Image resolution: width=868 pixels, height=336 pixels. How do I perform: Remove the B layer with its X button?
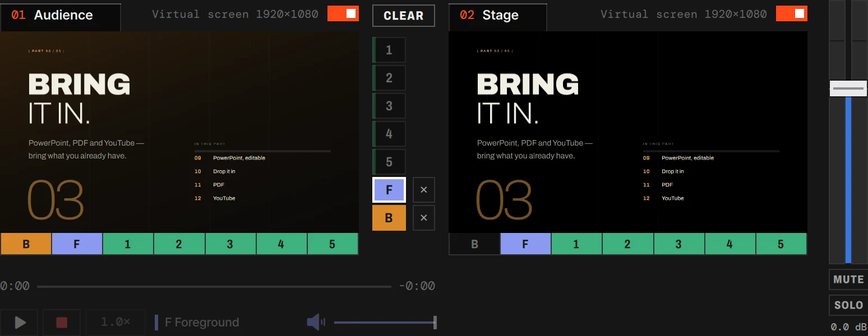424,218
